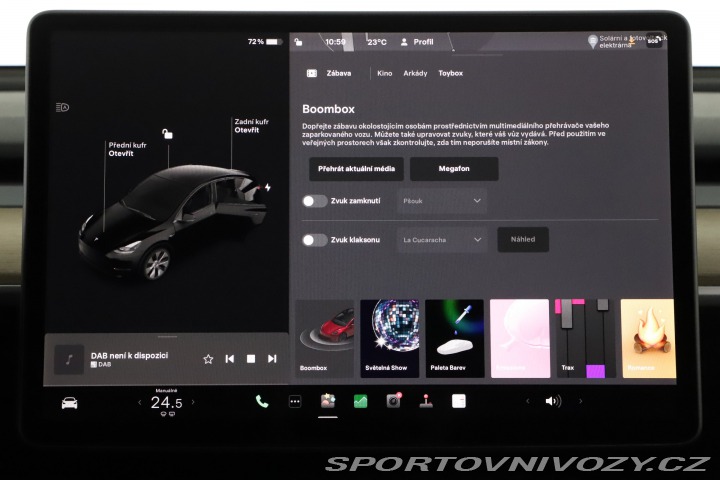Screen dimensions: 720x480
Task: Open the Profil menu
Action: point(417,42)
